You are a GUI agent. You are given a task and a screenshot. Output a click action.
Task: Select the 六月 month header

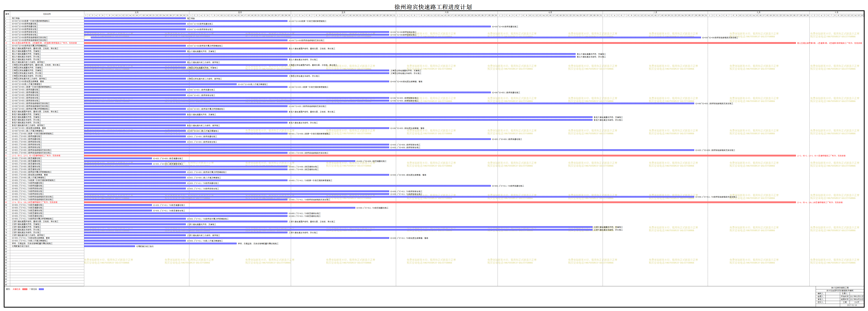[x=447, y=12]
